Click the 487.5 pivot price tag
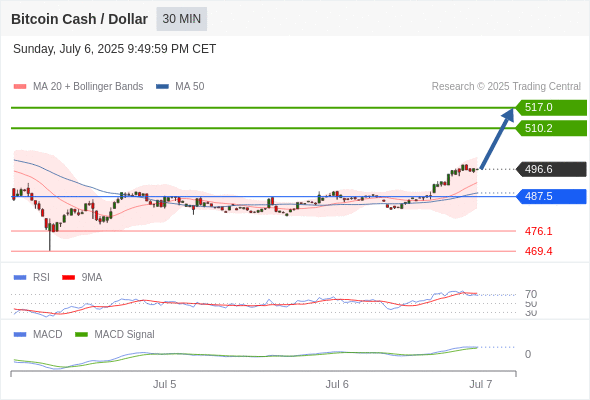The width and height of the screenshot is (590, 400). tap(551, 196)
